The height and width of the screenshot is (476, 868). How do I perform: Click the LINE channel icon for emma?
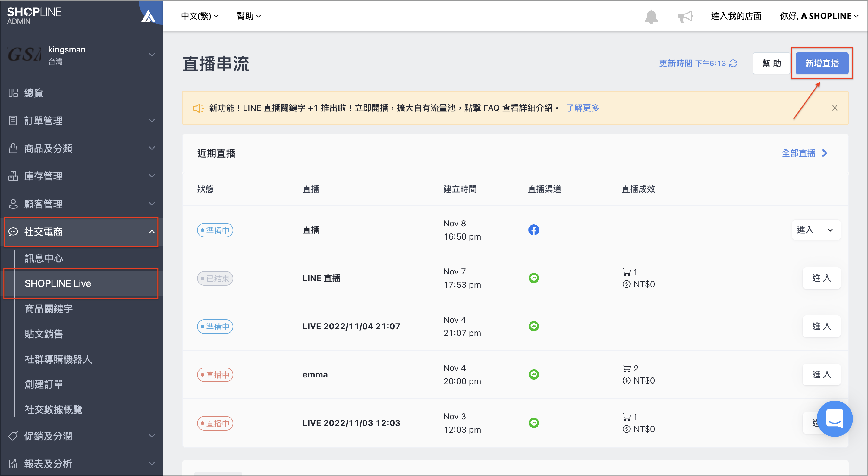coord(533,374)
